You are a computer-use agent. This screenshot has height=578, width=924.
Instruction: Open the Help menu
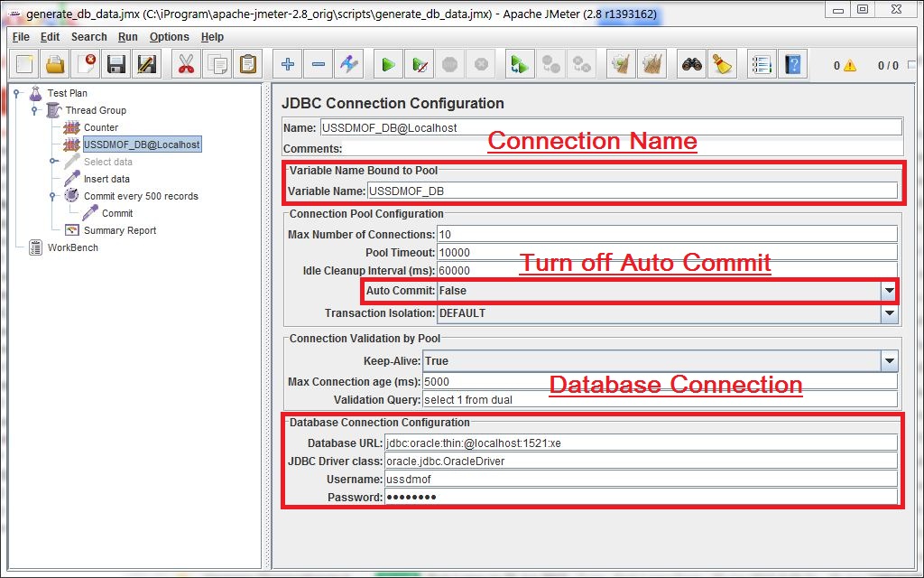tap(212, 36)
